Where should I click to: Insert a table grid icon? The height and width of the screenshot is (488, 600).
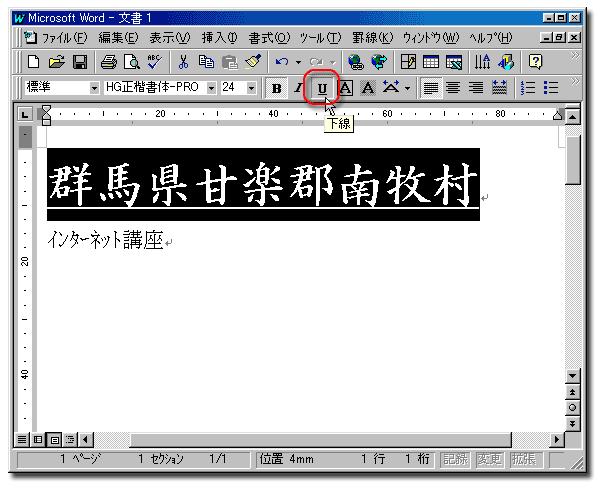[431, 62]
